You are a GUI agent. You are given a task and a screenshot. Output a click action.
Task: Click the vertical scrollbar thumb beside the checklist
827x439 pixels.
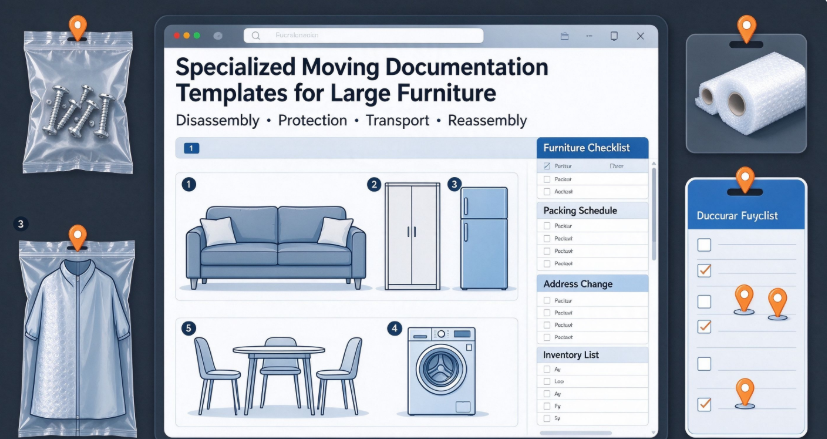pos(654,214)
